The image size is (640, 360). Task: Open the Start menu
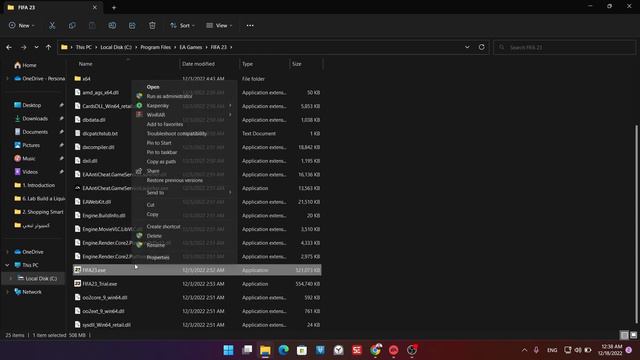click(x=229, y=350)
